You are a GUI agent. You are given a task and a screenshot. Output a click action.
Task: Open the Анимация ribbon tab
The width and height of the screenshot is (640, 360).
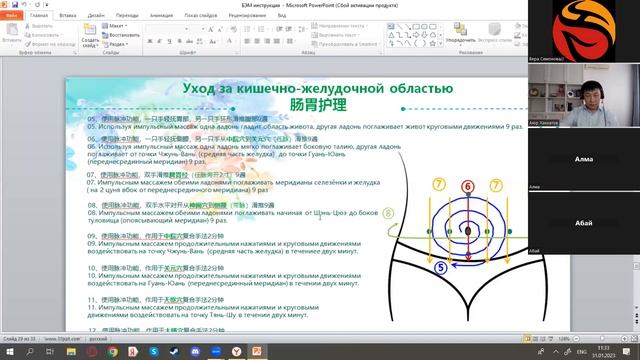point(161,15)
